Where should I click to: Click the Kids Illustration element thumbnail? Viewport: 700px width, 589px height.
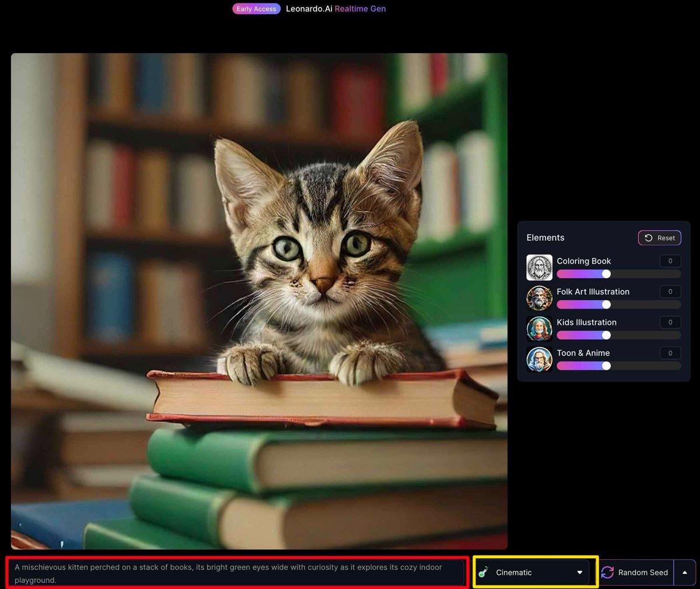click(539, 329)
